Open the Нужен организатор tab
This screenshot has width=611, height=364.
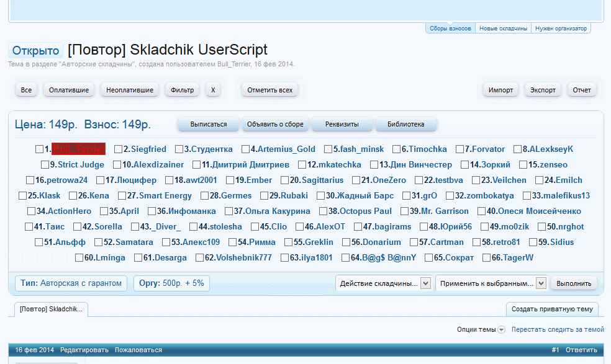pos(561,29)
